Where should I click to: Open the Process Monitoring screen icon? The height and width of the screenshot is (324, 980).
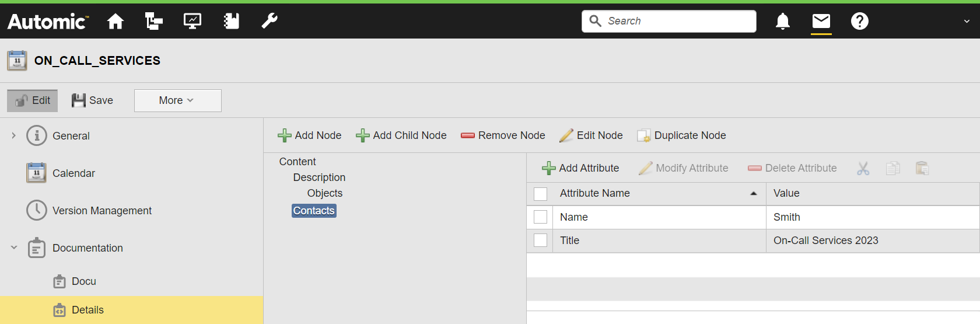tap(192, 22)
